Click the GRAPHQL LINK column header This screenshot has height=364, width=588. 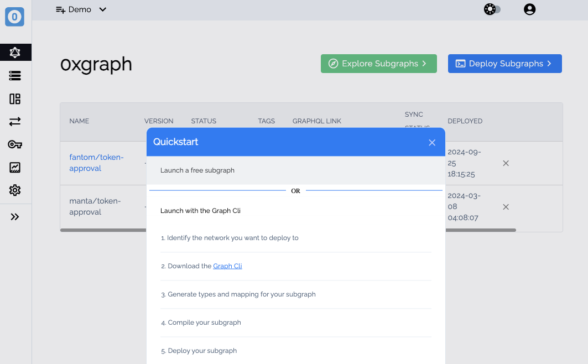click(317, 121)
